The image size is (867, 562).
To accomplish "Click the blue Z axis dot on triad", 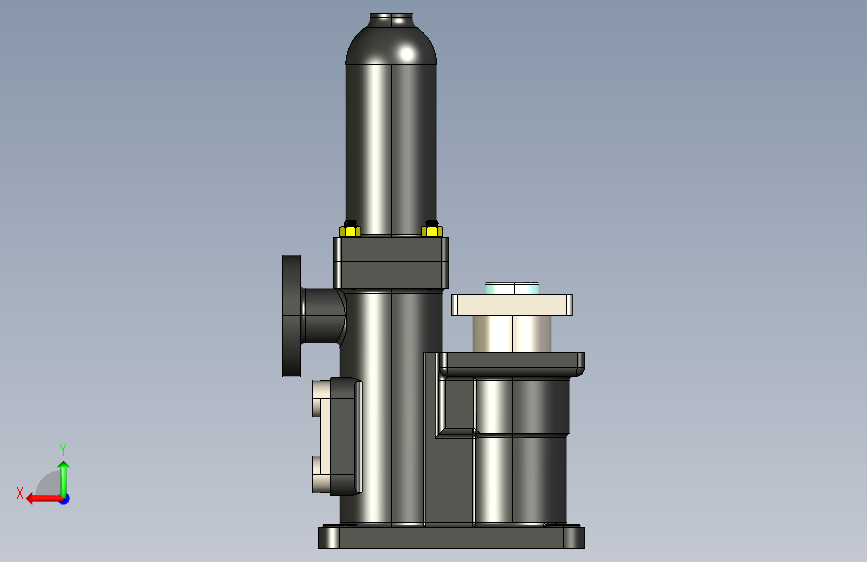I will tap(65, 499).
